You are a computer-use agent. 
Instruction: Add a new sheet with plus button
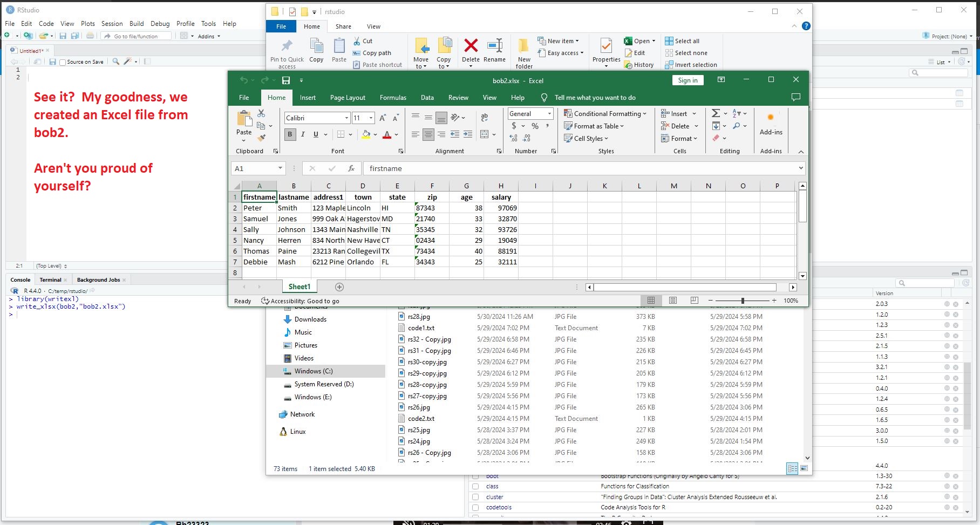click(x=339, y=287)
